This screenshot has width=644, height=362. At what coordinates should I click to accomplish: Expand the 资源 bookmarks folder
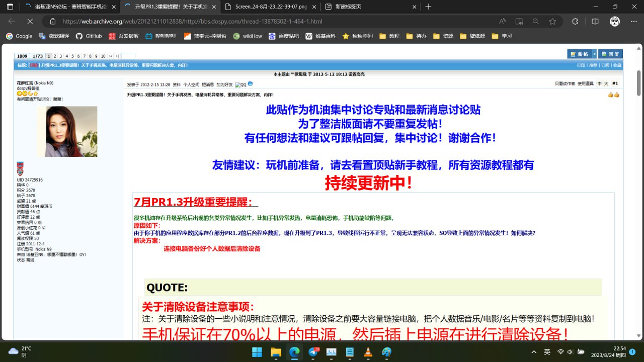(x=443, y=36)
